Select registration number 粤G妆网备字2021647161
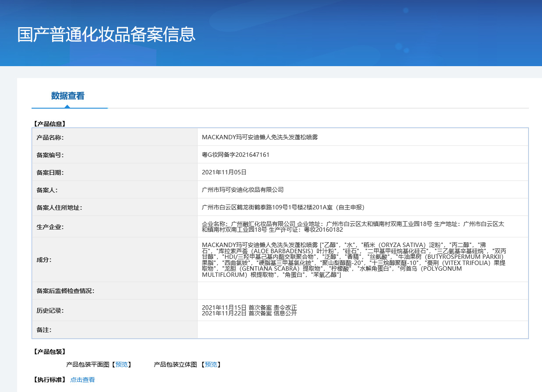 coord(235,155)
